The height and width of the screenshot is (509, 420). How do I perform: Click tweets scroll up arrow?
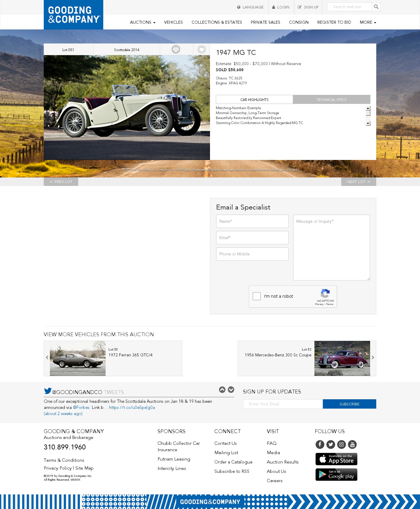(x=222, y=390)
